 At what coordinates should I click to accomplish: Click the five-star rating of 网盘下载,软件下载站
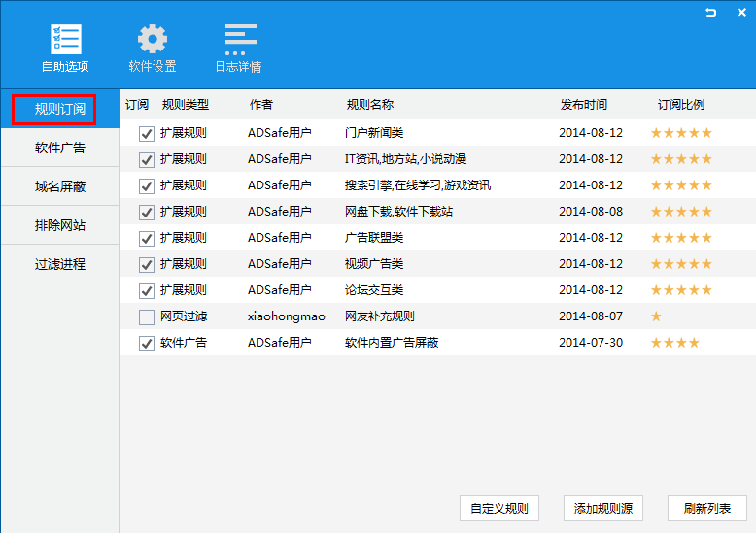681,212
